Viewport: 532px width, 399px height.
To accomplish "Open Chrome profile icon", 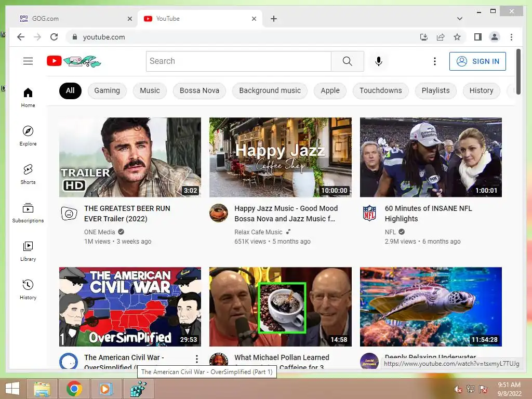I will [495, 37].
